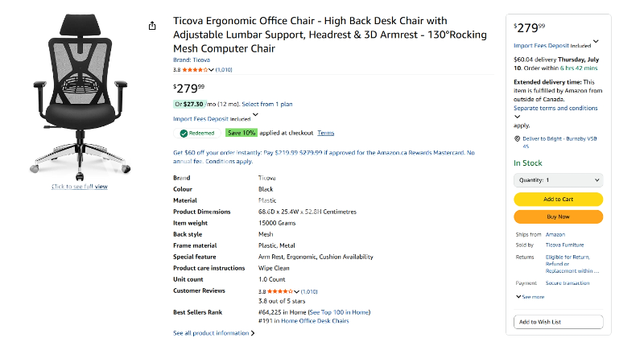Click See all product information link
Viewport: 644px width, 342px height.
[213, 332]
